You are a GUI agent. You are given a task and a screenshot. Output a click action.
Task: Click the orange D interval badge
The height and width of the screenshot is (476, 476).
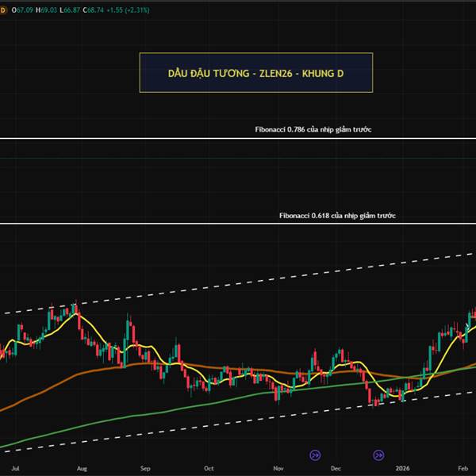point(2,10)
